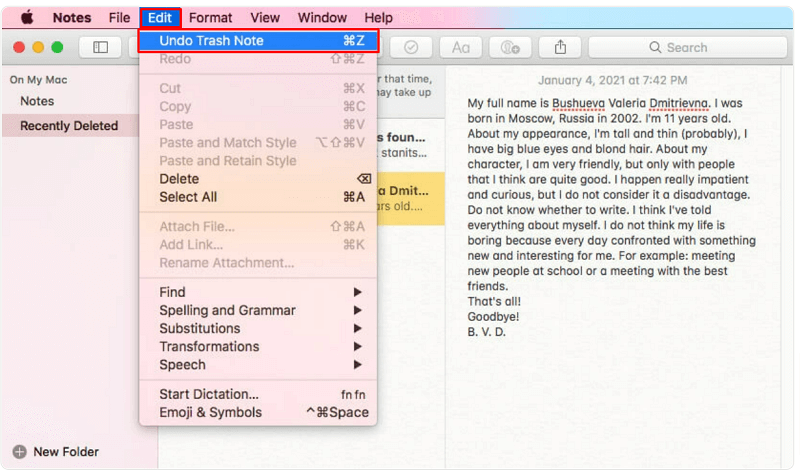Click the red close window button
The image size is (800, 475).
[x=19, y=47]
